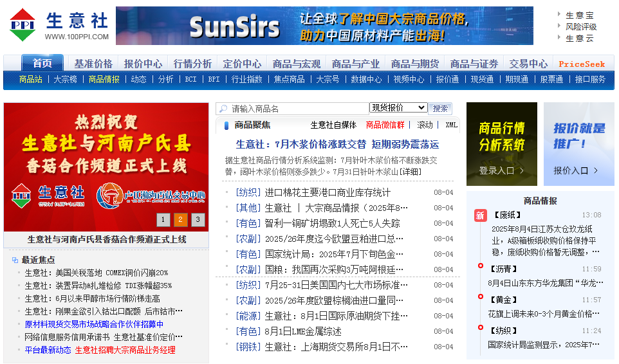Open 8月1日LME金属综述 article

303,331
